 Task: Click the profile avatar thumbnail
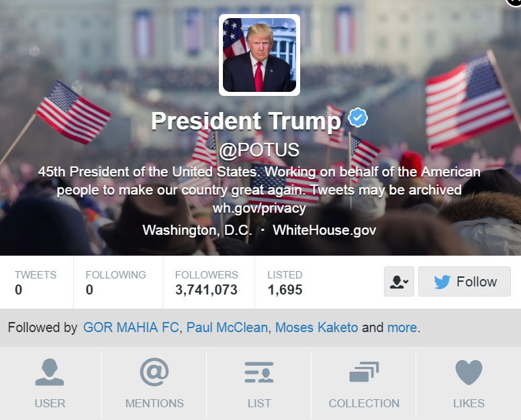coord(259,55)
